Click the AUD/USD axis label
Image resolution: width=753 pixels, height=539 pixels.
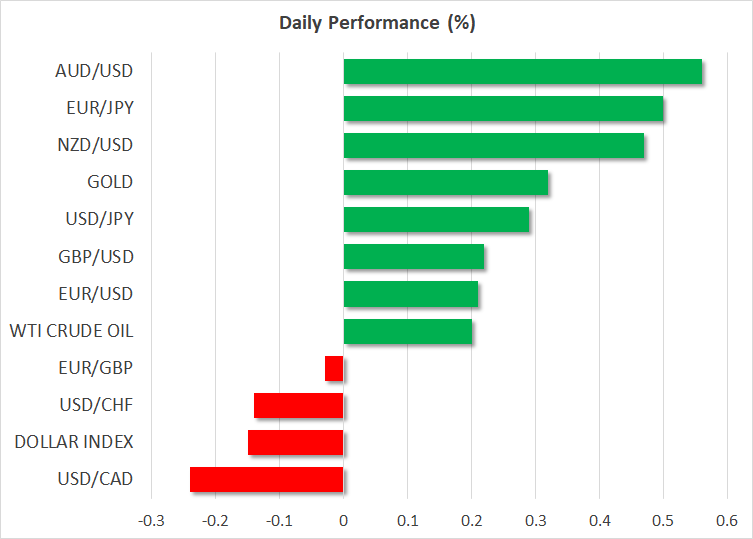[95, 71]
